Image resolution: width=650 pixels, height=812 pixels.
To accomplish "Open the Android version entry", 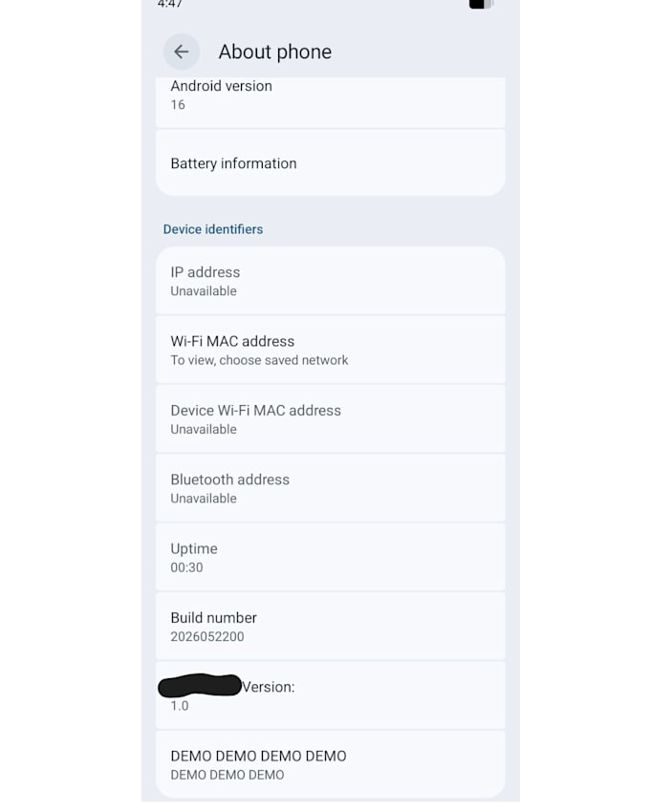I will [331, 102].
